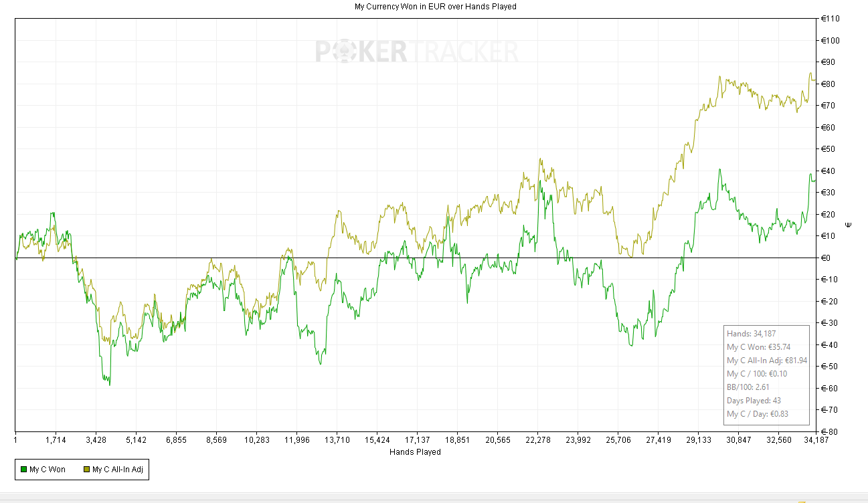868x503 pixels.
Task: Click the 27,419 x-axis tick label
Action: click(x=658, y=440)
